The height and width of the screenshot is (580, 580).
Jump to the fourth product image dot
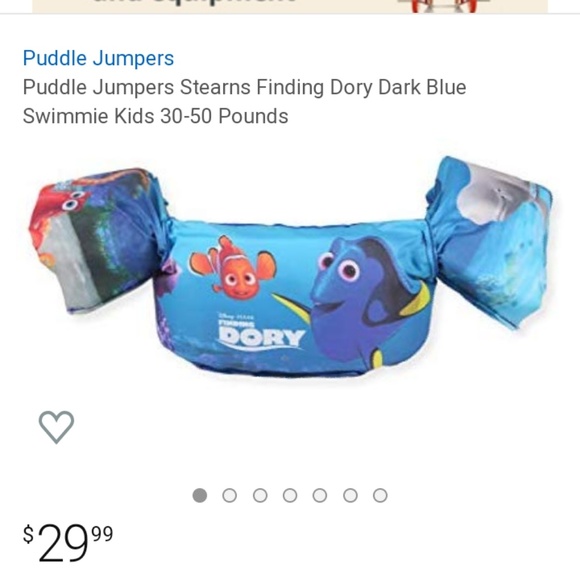290,495
